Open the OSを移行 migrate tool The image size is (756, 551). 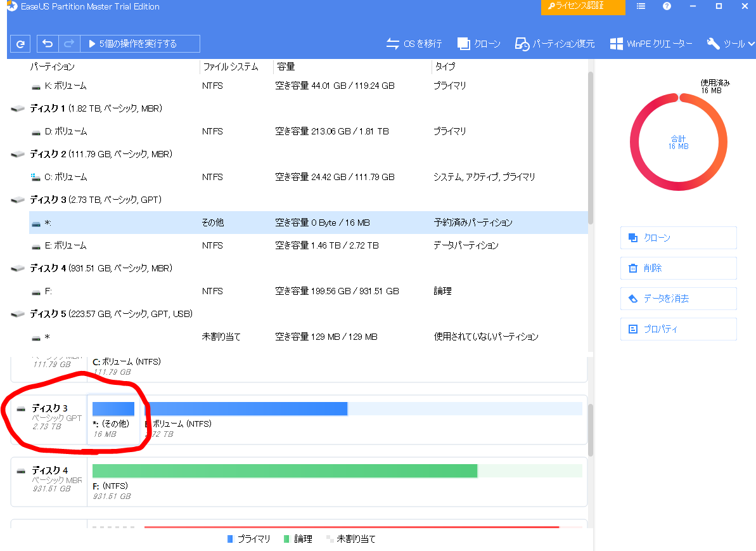pos(414,44)
